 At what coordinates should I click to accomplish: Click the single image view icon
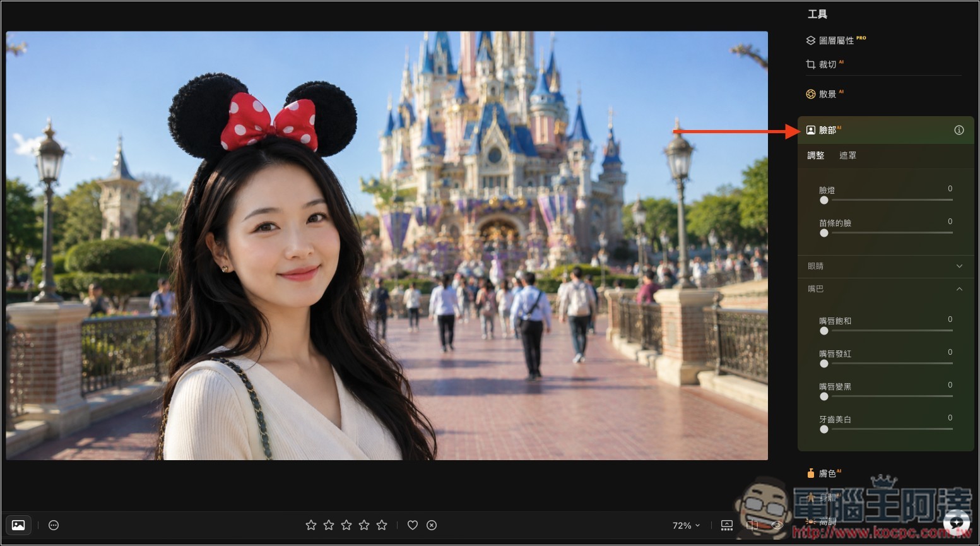coord(18,525)
